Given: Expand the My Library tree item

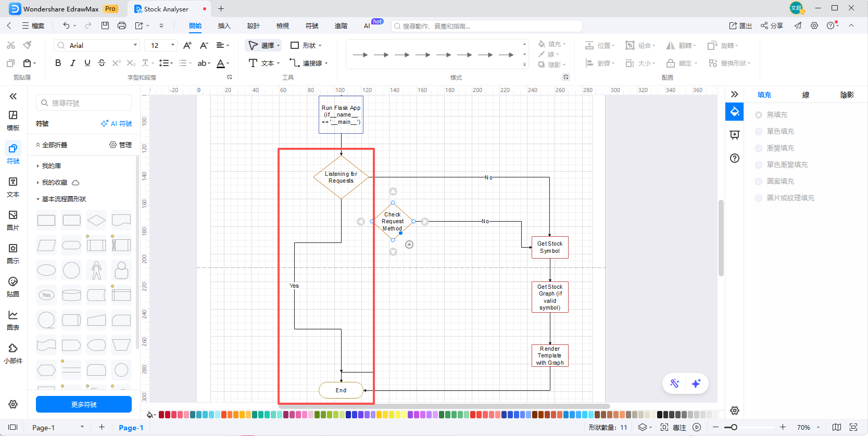Looking at the screenshot, I should point(51,166).
